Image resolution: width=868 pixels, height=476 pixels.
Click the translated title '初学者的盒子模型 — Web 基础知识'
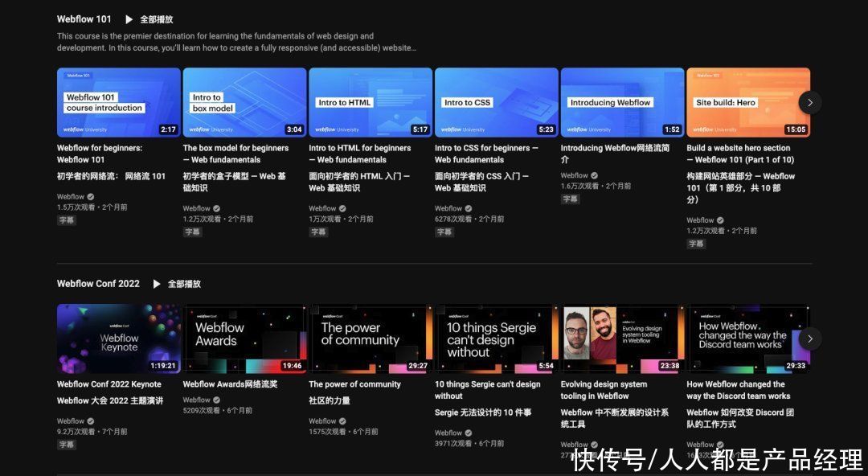point(234,182)
